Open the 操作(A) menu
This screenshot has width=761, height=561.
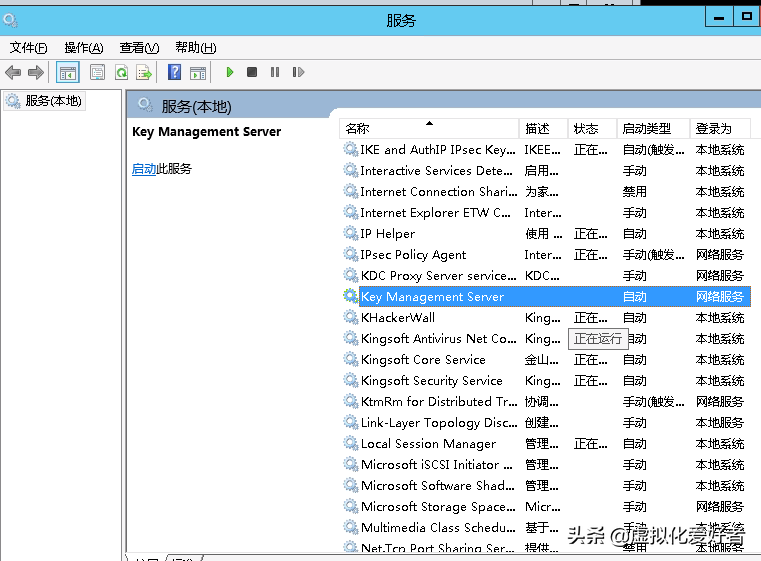pyautogui.click(x=83, y=48)
